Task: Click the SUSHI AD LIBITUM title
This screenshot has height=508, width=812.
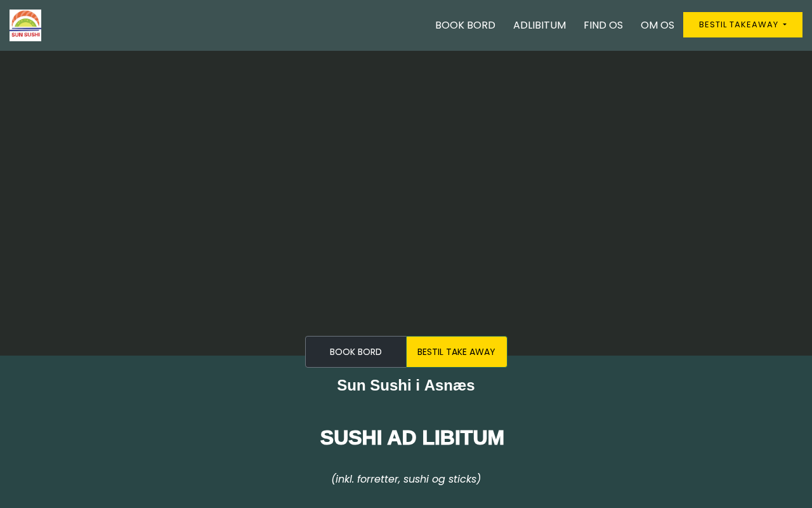Action: click(x=412, y=438)
